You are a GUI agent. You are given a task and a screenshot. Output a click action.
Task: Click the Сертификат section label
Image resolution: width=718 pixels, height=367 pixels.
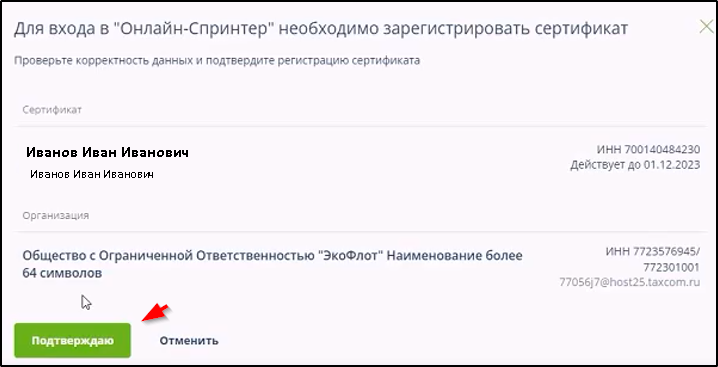pyautogui.click(x=52, y=110)
